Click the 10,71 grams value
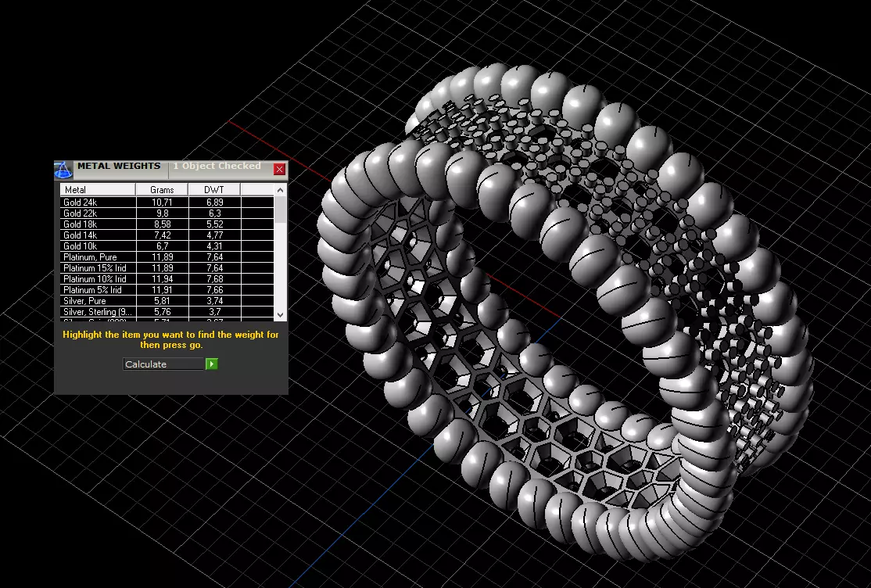871x588 pixels. pos(162,203)
